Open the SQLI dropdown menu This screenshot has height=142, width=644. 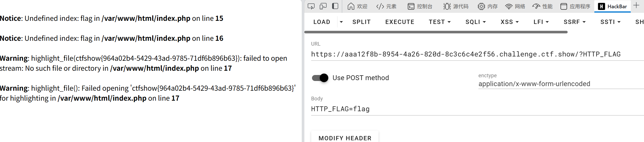coord(476,22)
